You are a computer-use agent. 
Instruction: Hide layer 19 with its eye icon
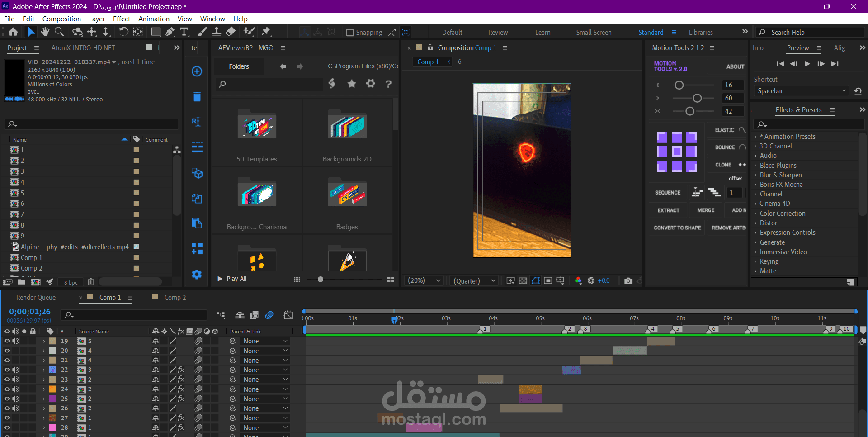point(7,341)
